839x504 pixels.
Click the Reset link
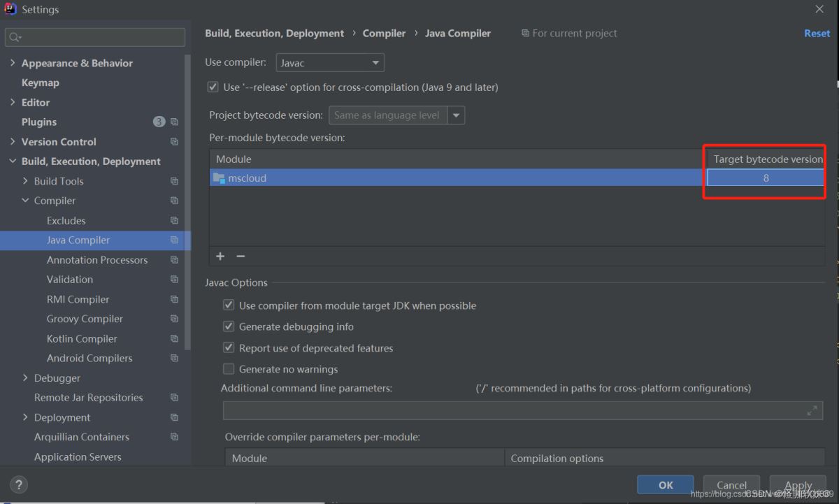817,34
